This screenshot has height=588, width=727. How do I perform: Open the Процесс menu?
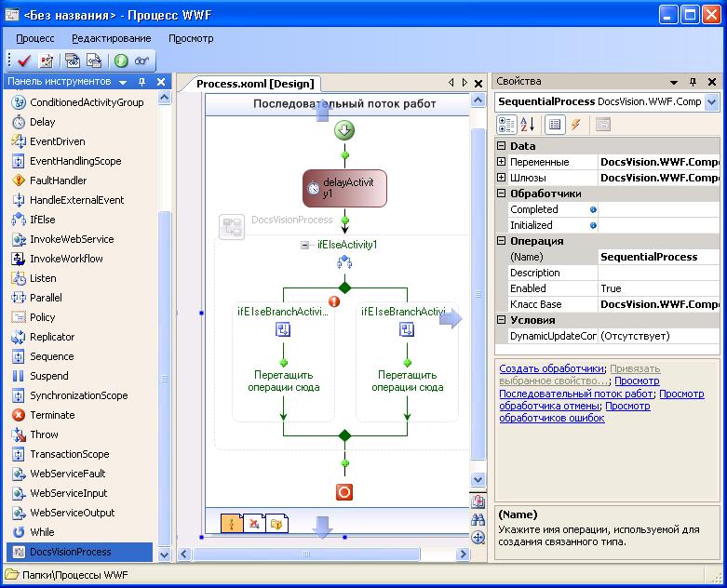pyautogui.click(x=35, y=38)
